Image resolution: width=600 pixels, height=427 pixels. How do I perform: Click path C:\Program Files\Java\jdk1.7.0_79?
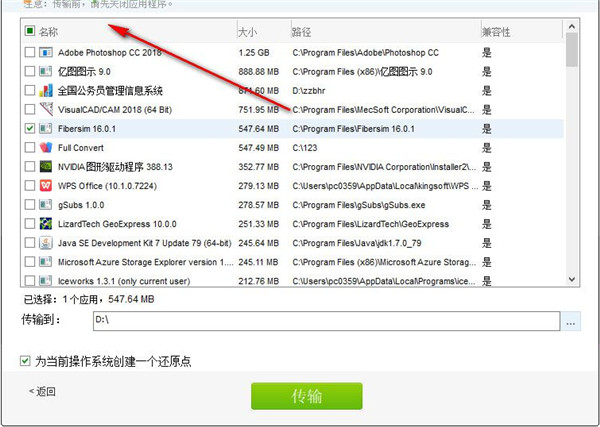click(x=357, y=243)
